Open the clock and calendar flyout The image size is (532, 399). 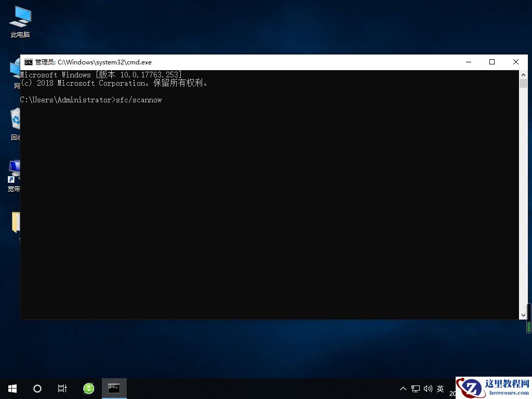coord(452,392)
